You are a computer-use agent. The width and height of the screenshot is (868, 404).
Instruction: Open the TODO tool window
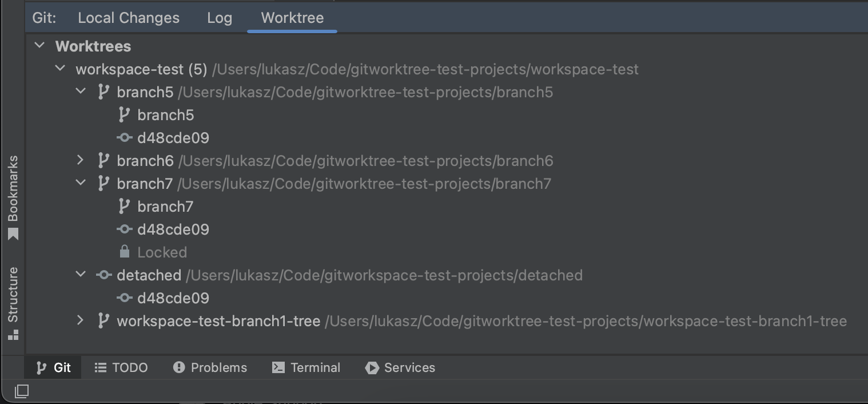pyautogui.click(x=121, y=367)
